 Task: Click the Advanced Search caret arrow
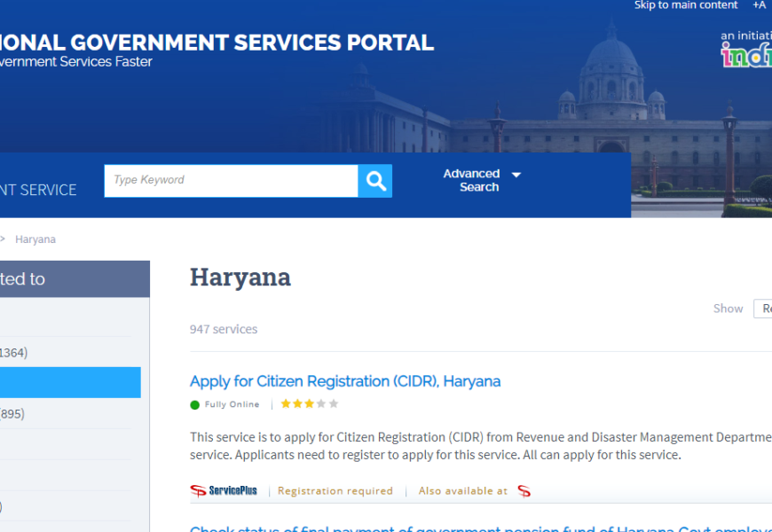[516, 175]
